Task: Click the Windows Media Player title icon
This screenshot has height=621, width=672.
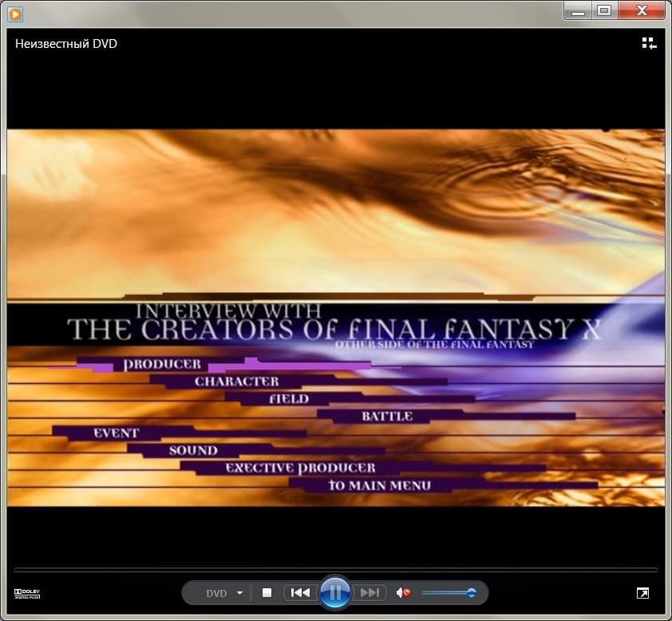Action: coord(15,14)
